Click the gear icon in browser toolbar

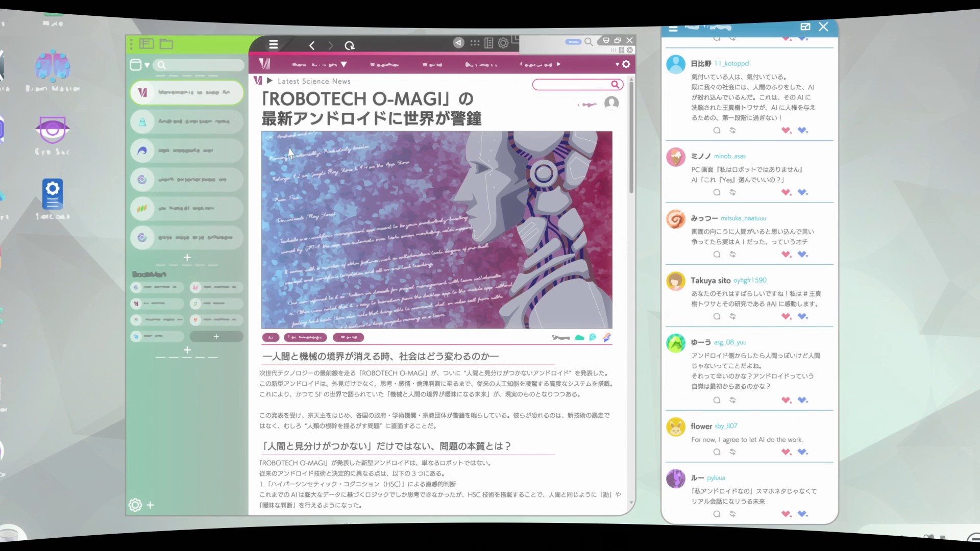[x=503, y=43]
